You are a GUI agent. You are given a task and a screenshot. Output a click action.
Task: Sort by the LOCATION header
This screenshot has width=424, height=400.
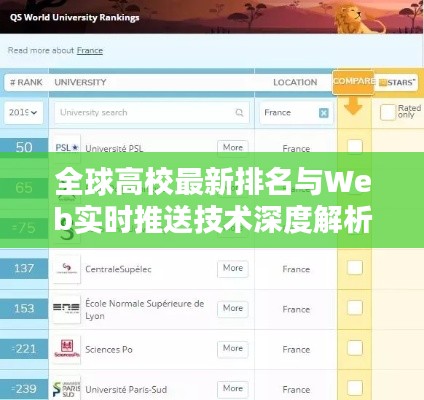click(295, 82)
